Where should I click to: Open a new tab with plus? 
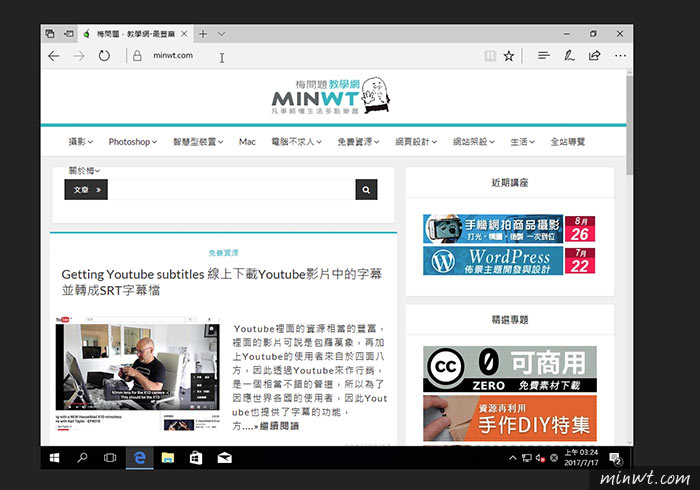pyautogui.click(x=203, y=34)
